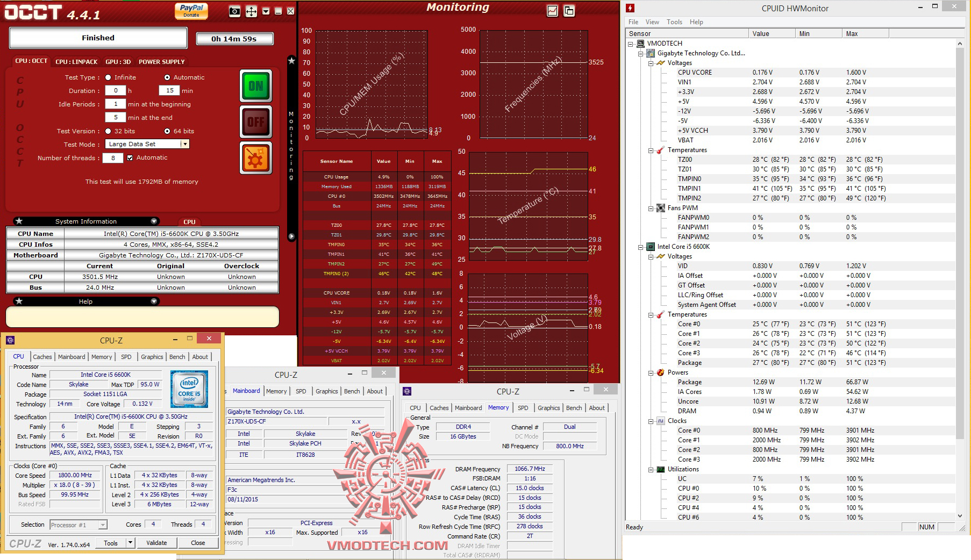The height and width of the screenshot is (560, 971).
Task: Select the Automatic test type radio button
Action: point(167,77)
